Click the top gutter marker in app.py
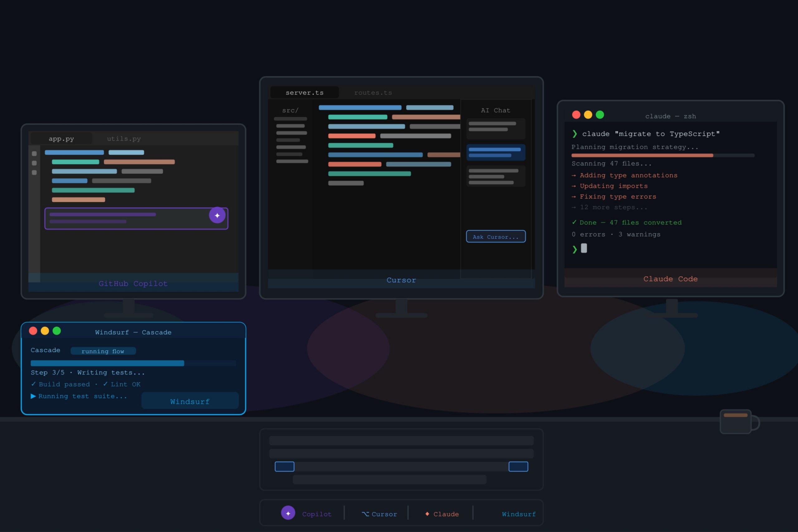 coord(34,154)
